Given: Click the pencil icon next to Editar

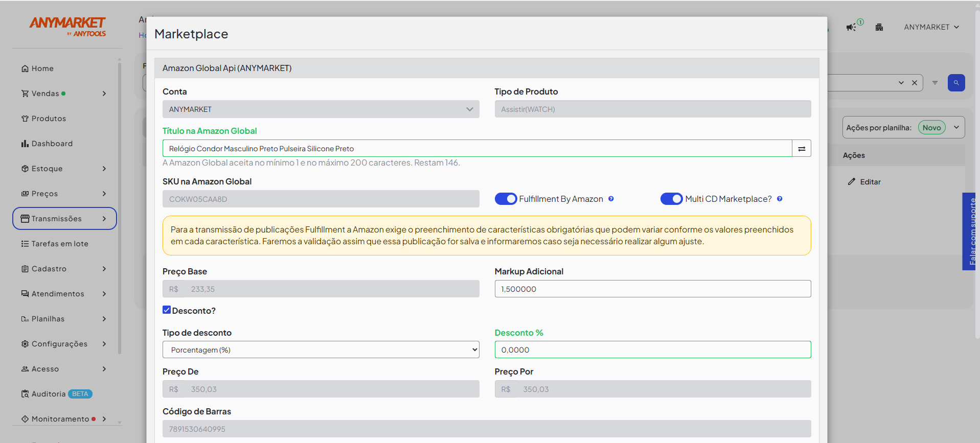Looking at the screenshot, I should point(851,182).
